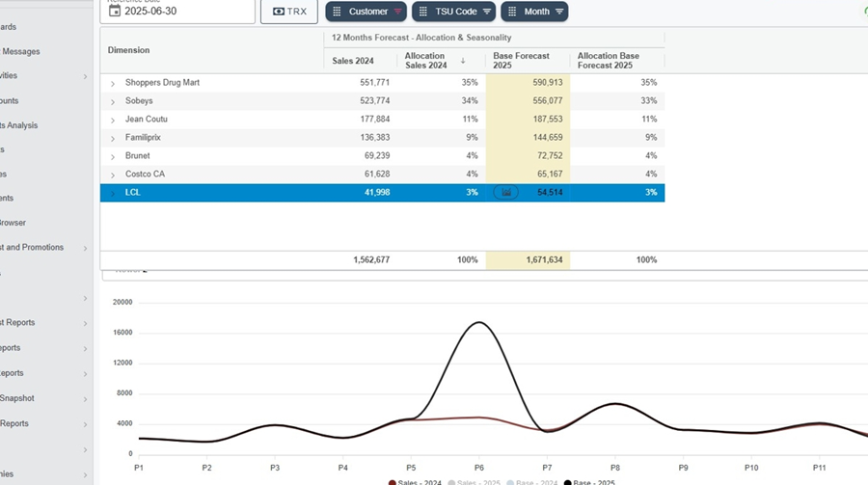Image resolution: width=868 pixels, height=485 pixels.
Task: Open the TSU Code filter icon
Action: click(487, 12)
